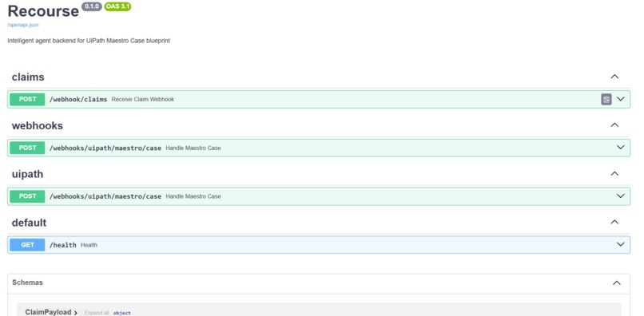The image size is (644, 316).
Task: Expand the /webhook/claims operation chevron
Action: [x=621, y=99]
